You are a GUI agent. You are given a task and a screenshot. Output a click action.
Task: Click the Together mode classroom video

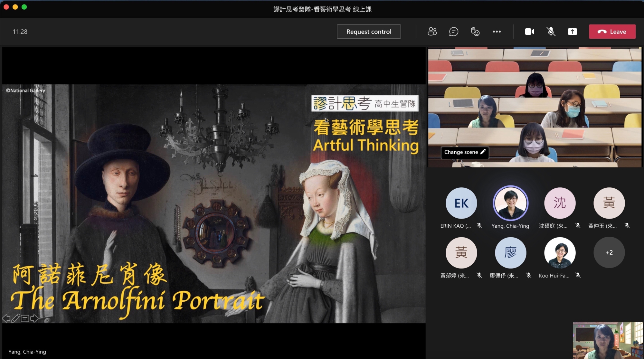(x=535, y=107)
